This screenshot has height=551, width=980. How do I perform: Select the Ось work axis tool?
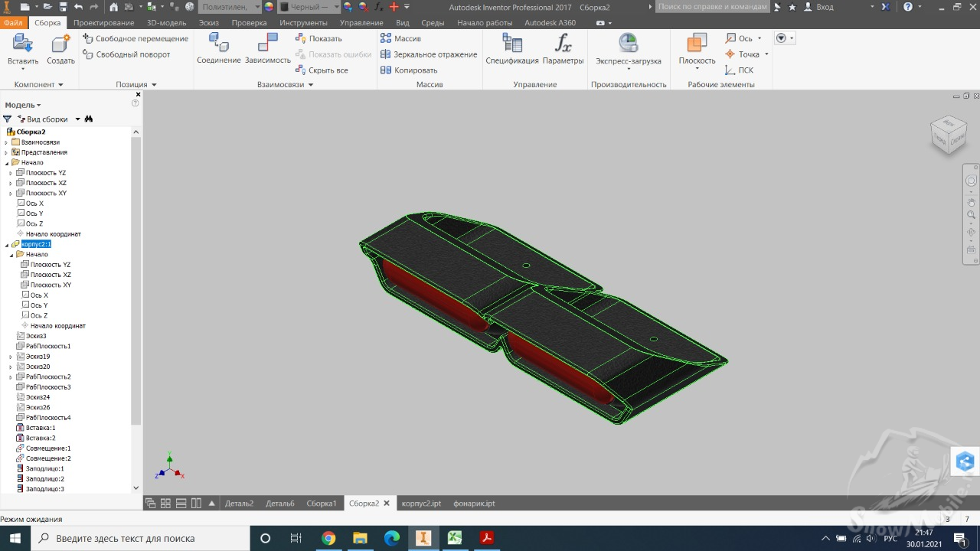tap(740, 38)
